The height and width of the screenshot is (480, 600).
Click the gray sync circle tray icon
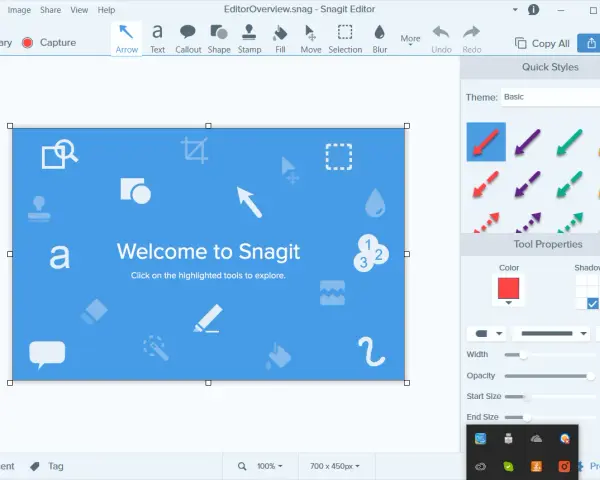(480, 466)
